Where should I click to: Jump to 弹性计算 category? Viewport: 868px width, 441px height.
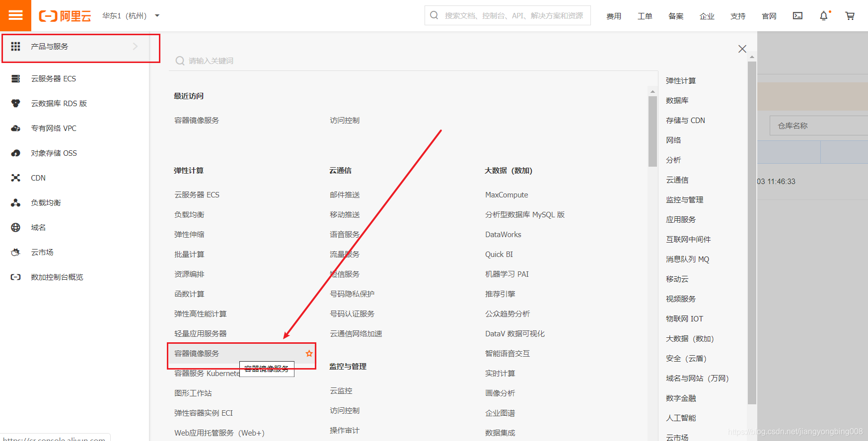coord(681,80)
